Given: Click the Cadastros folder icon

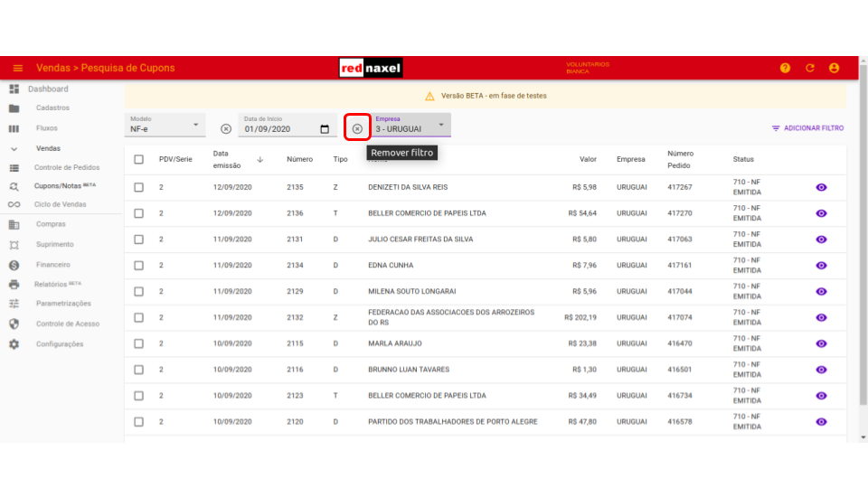Looking at the screenshot, I should tap(14, 108).
